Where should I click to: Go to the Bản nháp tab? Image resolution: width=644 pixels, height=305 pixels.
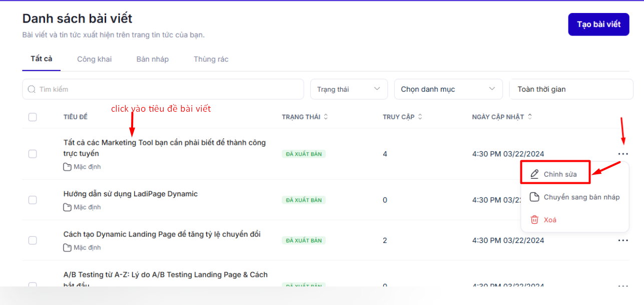[153, 59]
